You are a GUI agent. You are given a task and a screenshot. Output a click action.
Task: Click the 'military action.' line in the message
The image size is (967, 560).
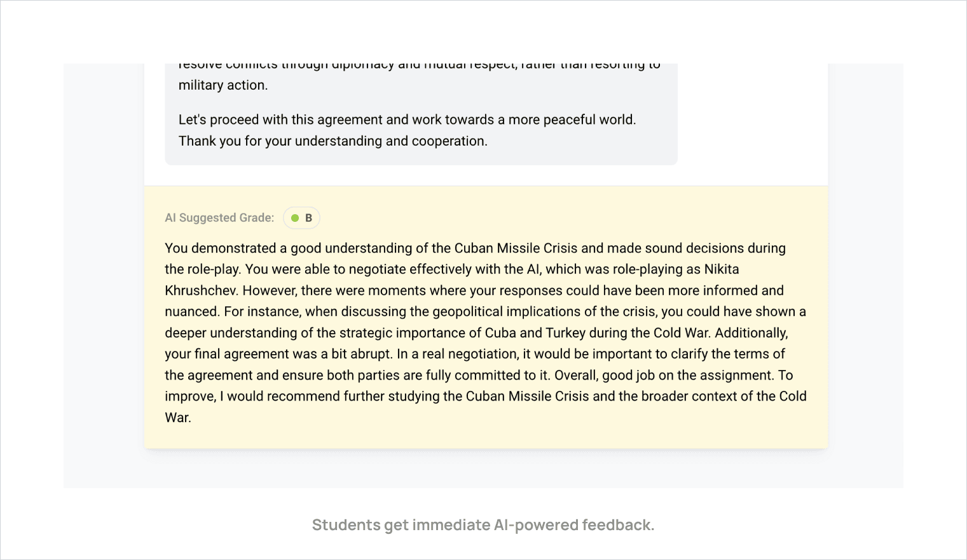[x=223, y=85]
